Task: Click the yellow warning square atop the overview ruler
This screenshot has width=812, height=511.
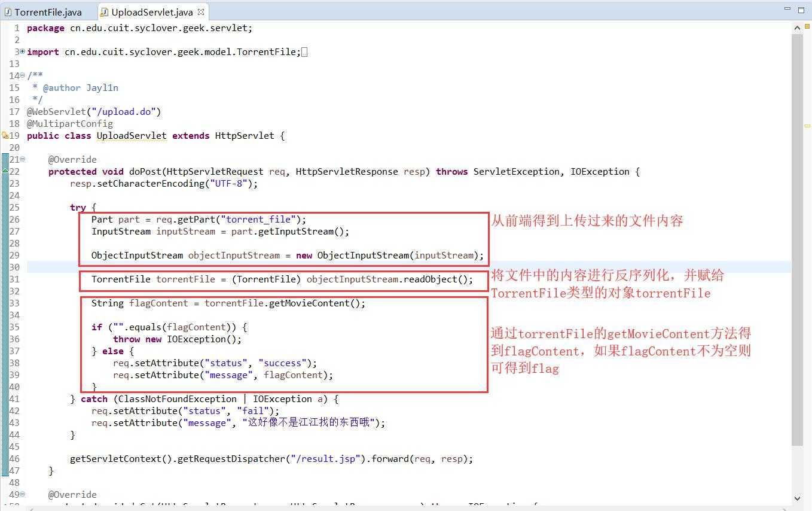Action: coord(807,28)
